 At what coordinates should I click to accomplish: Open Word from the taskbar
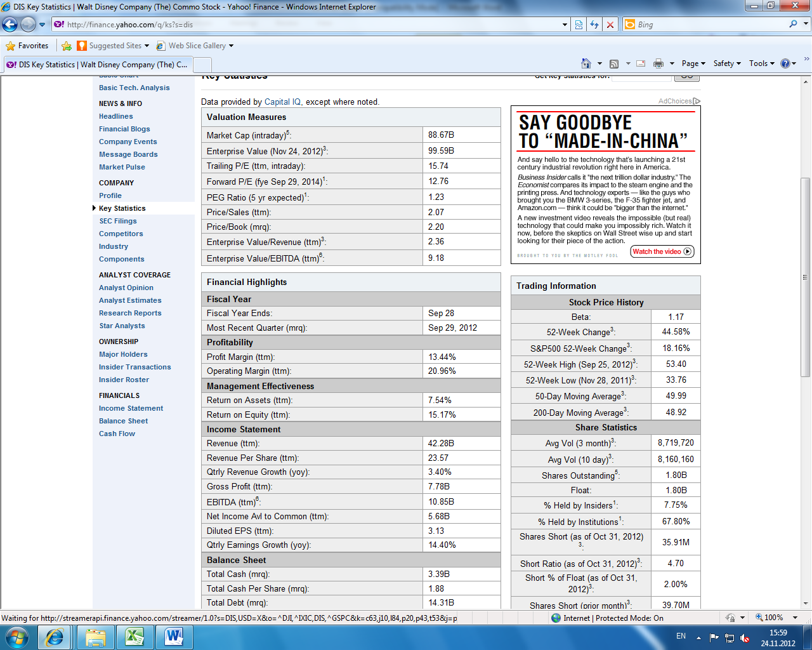coord(173,637)
